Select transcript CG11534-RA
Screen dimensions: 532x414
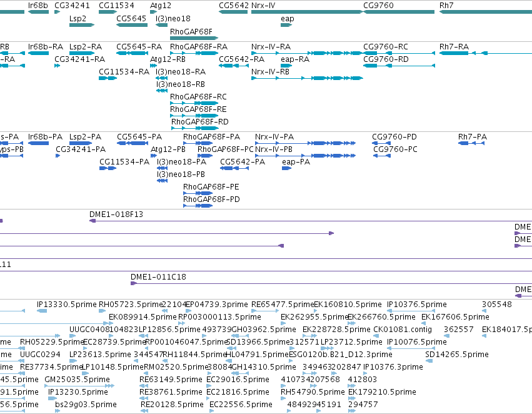pos(124,71)
